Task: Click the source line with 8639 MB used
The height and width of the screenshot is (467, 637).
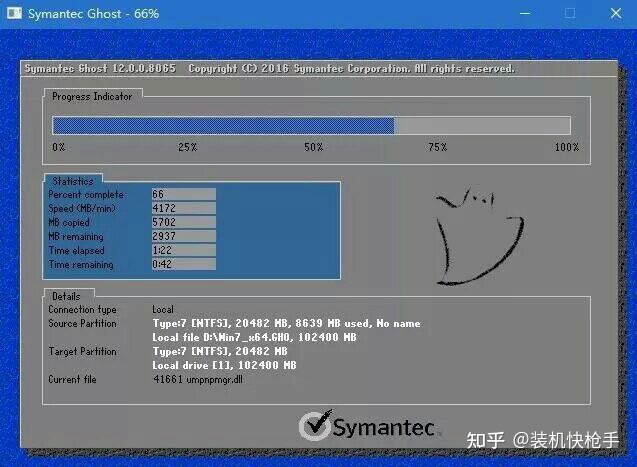Action: coord(286,323)
